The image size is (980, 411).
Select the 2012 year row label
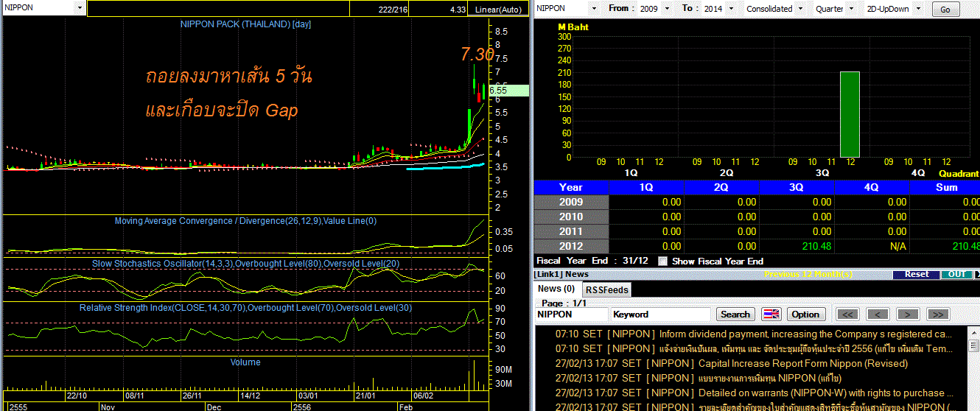coord(571,246)
